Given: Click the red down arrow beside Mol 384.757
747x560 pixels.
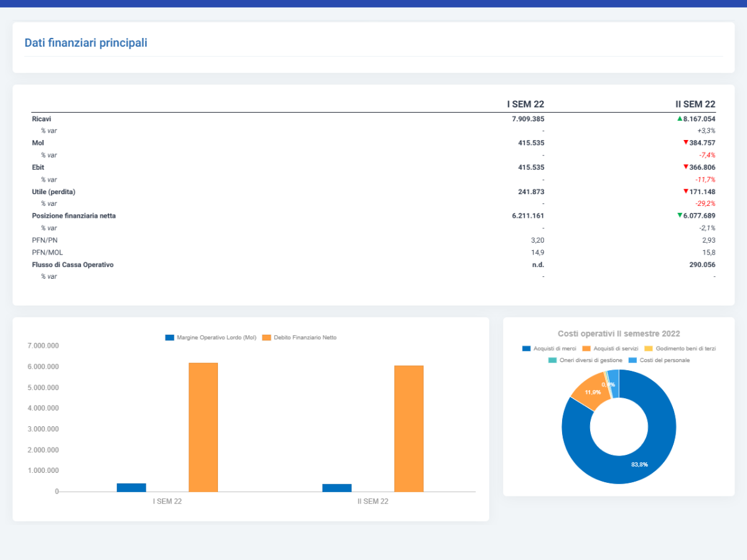Looking at the screenshot, I should pos(685,142).
